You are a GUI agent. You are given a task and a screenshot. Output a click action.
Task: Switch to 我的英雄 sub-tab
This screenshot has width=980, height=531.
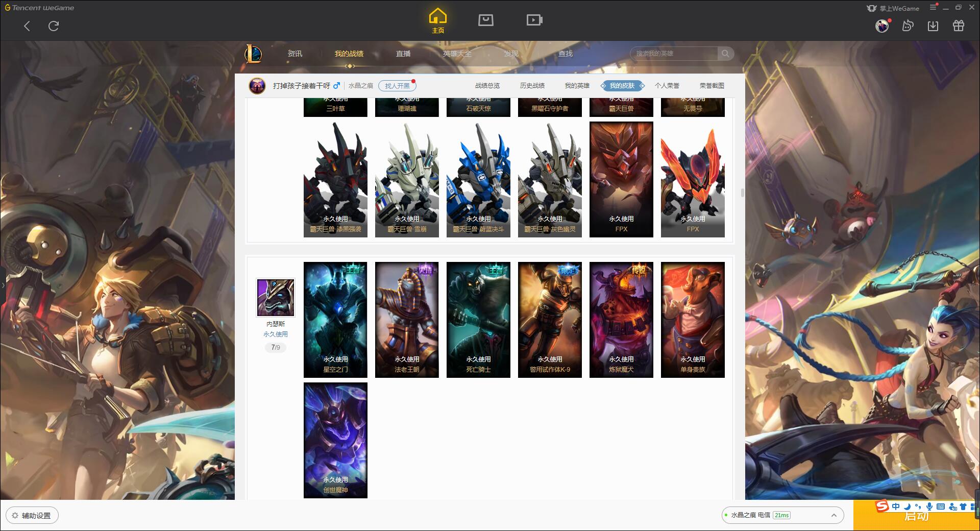(x=577, y=86)
